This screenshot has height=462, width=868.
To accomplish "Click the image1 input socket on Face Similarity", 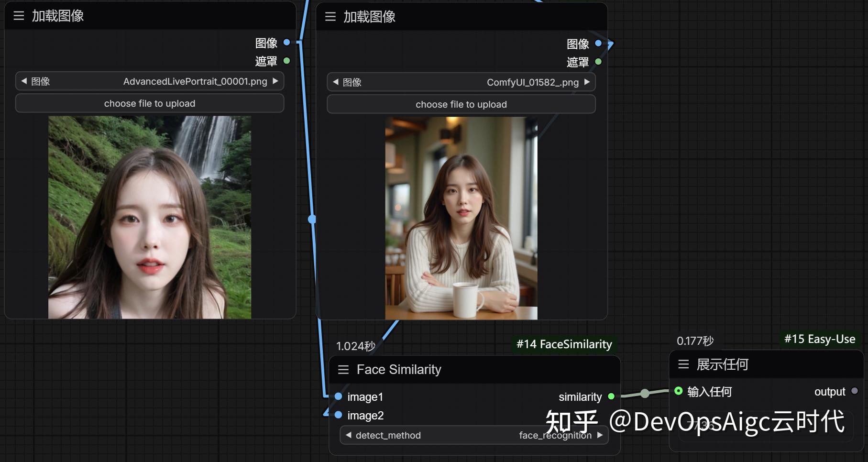I will tap(338, 396).
